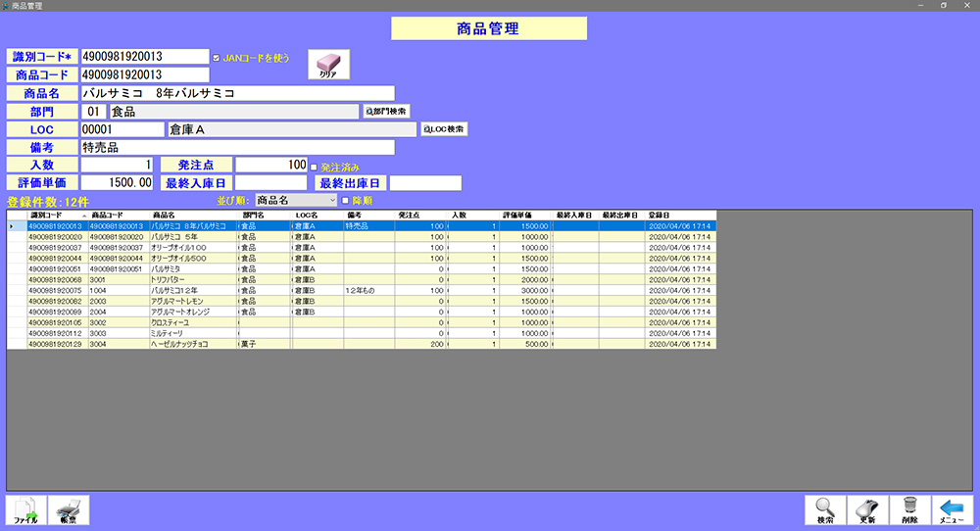Toggle the JANコードを使う checkbox
980x531 pixels.
[217, 58]
